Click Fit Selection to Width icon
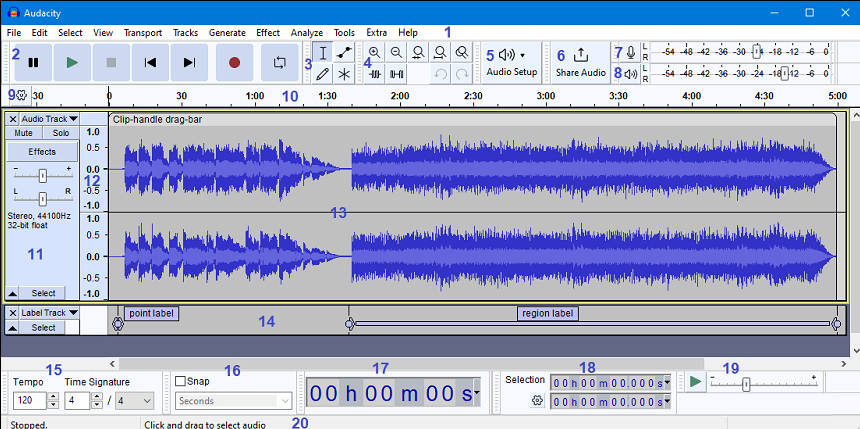860x429 pixels. [418, 53]
